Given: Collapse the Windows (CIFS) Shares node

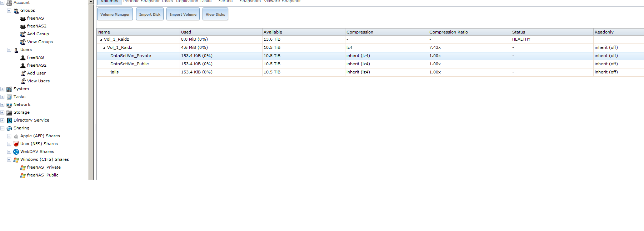Looking at the screenshot, I should (x=9, y=159).
